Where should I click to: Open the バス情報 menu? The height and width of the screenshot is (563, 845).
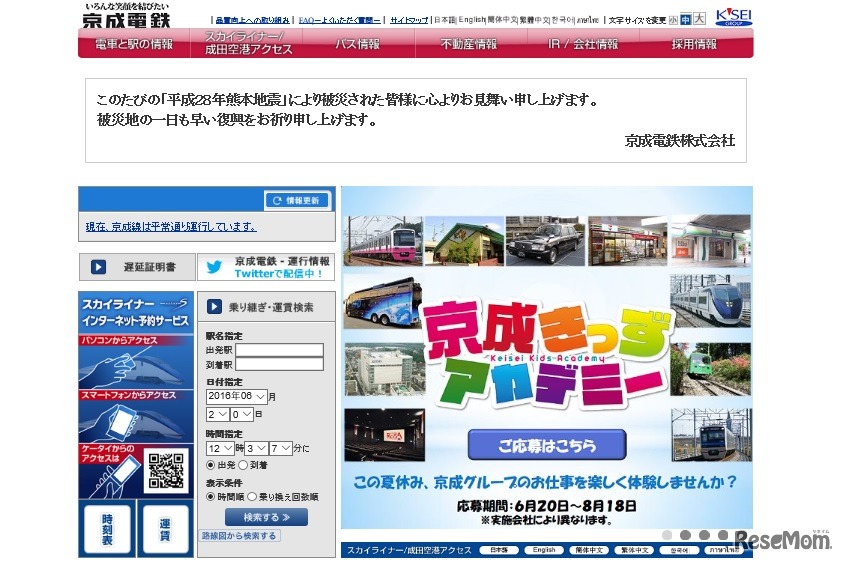pyautogui.click(x=358, y=44)
